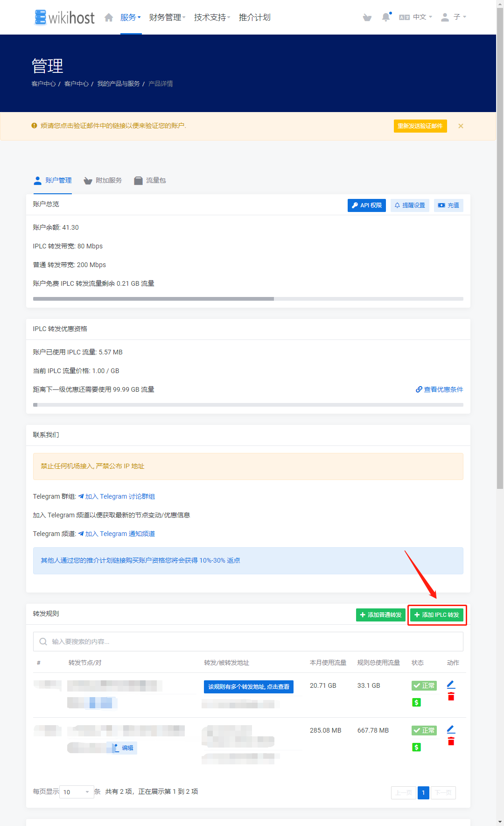Open API 权限 button
Screen dimensions: 504x826
(x=367, y=205)
